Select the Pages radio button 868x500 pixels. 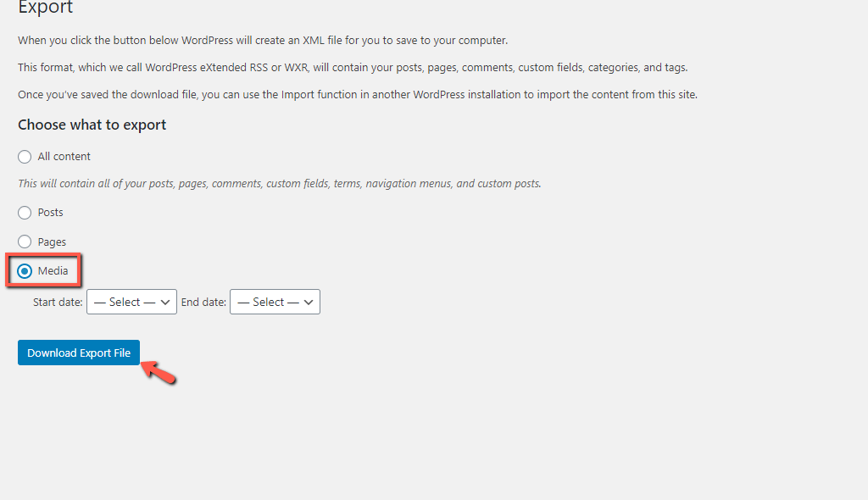[25, 242]
